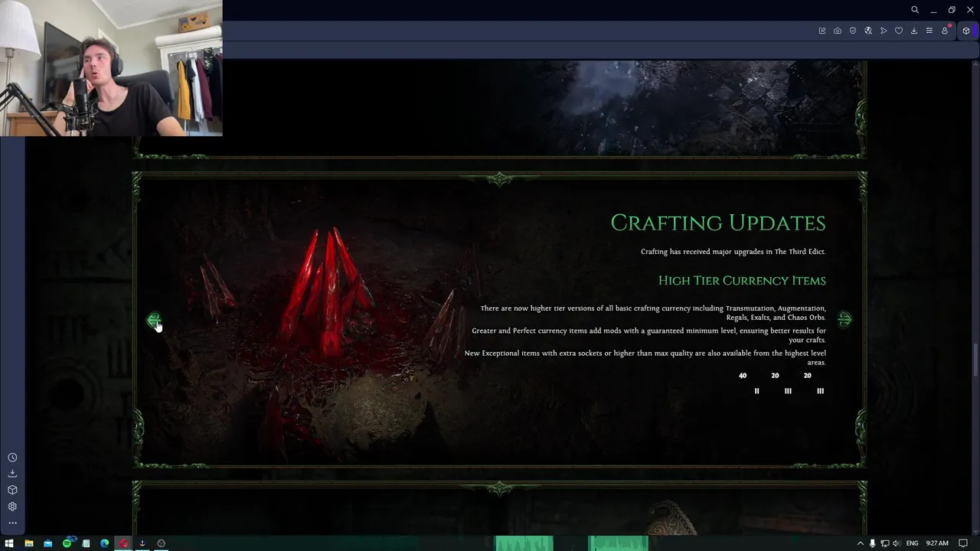The width and height of the screenshot is (980, 551).
Task: Switch to Opera browser in taskbar
Action: coord(123,543)
